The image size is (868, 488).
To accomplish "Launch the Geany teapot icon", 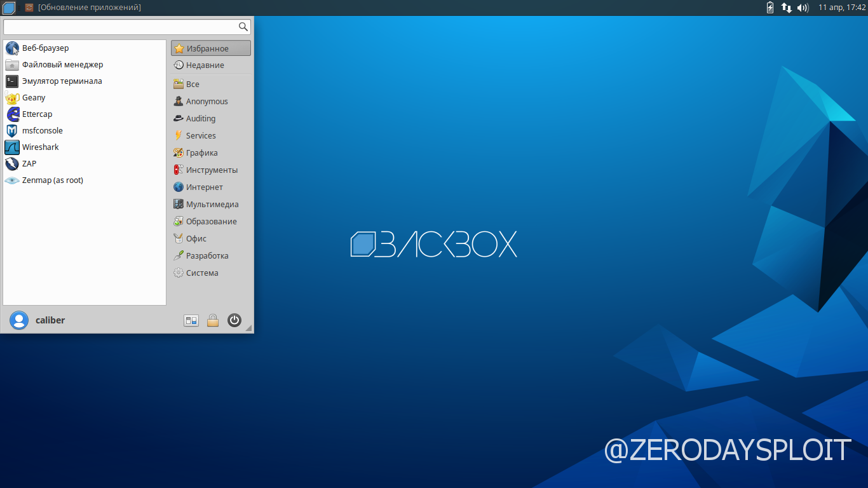I will click(x=12, y=98).
